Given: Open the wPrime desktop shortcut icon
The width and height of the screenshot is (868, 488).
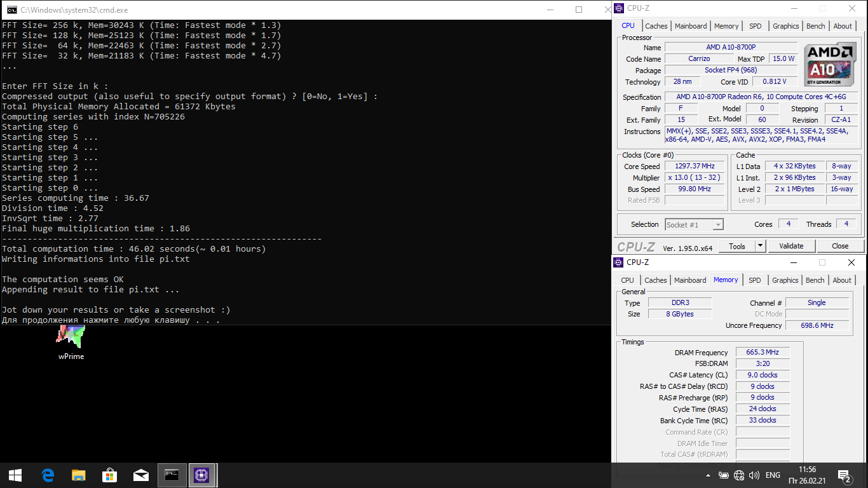Looking at the screenshot, I should pyautogui.click(x=71, y=342).
